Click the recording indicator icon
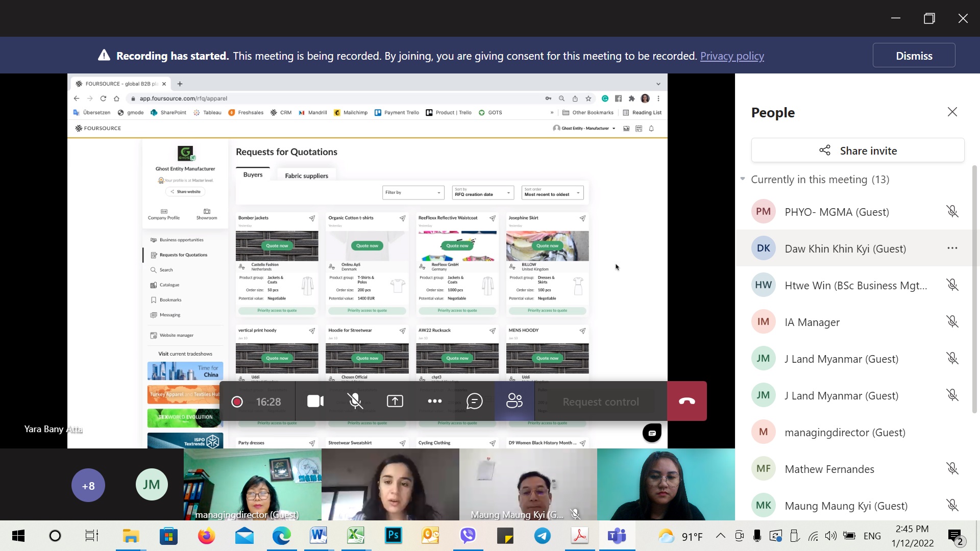The width and height of the screenshot is (980, 551). click(x=237, y=402)
